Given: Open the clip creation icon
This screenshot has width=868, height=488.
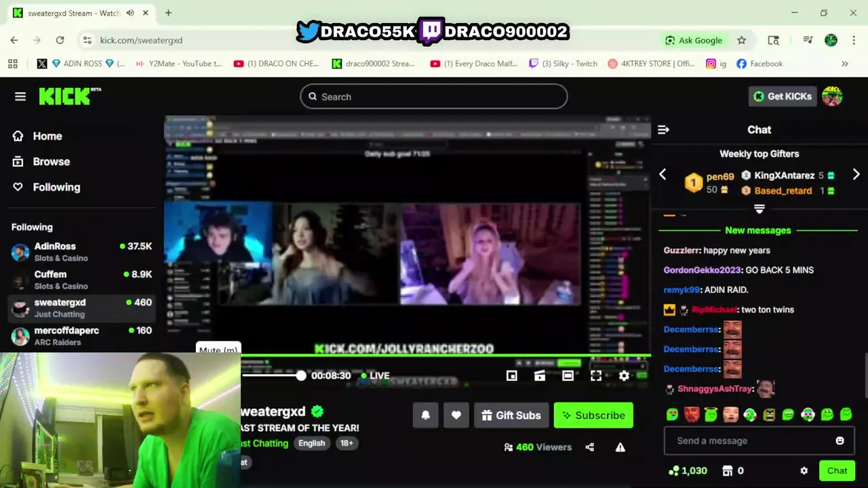Looking at the screenshot, I should 540,375.
